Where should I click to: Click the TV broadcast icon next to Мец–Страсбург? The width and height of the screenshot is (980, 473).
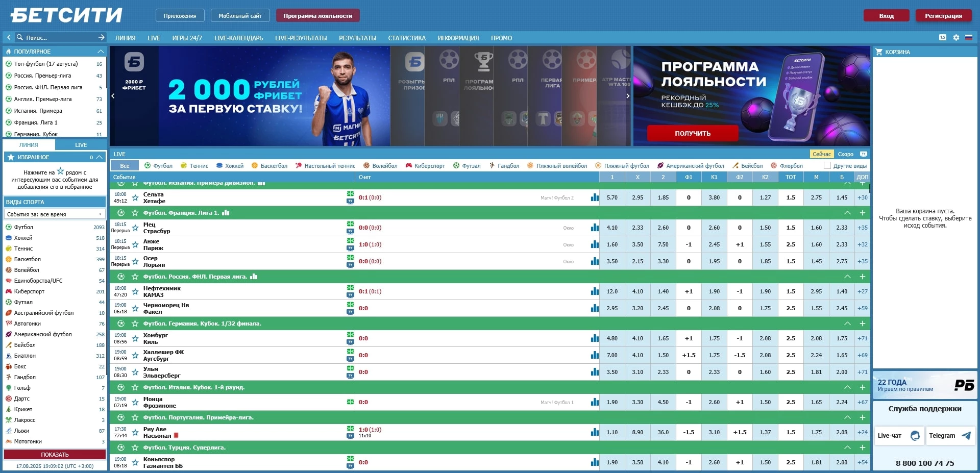(351, 231)
